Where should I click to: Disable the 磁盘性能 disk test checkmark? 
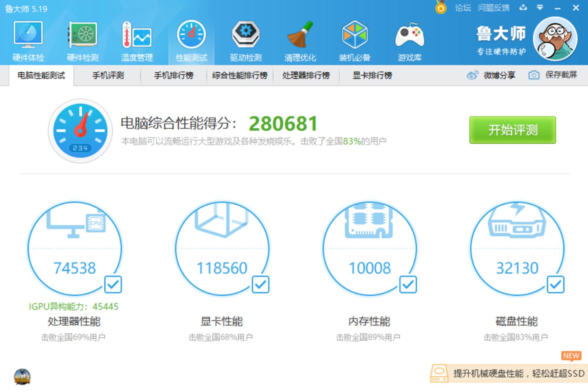tap(556, 285)
